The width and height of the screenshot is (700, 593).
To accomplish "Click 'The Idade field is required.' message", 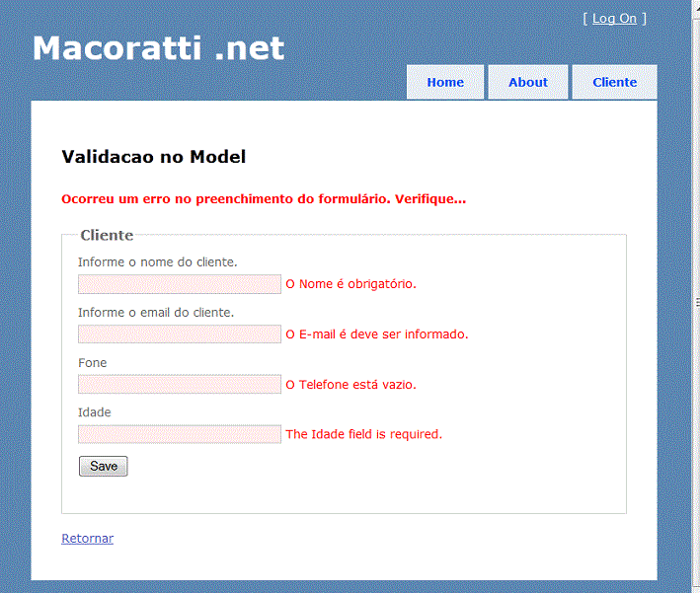I will (364, 434).
